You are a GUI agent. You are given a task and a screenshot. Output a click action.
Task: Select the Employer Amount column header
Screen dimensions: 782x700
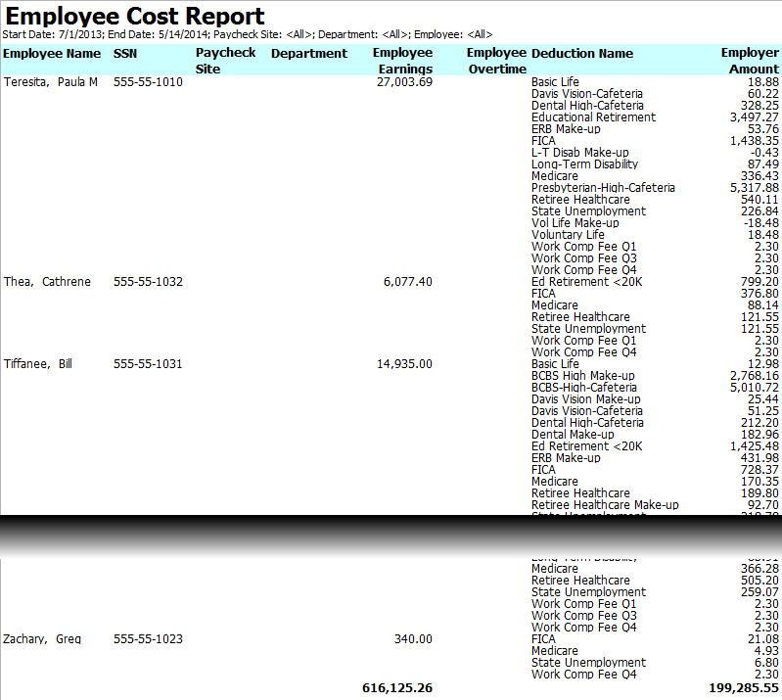point(750,61)
